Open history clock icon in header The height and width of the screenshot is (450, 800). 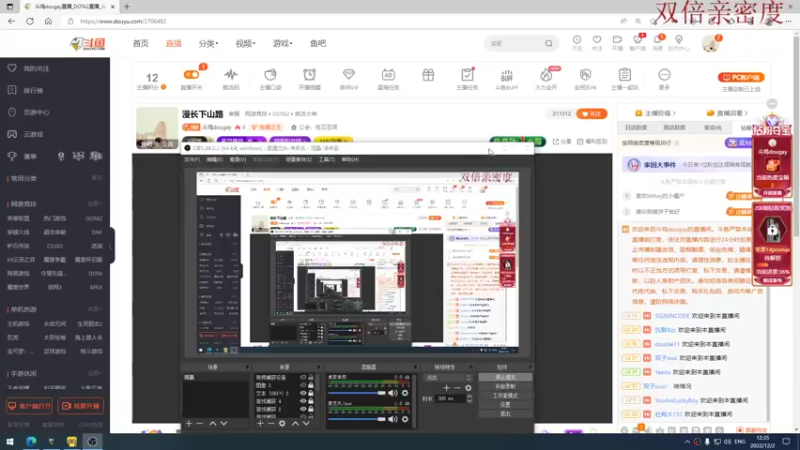[577, 40]
